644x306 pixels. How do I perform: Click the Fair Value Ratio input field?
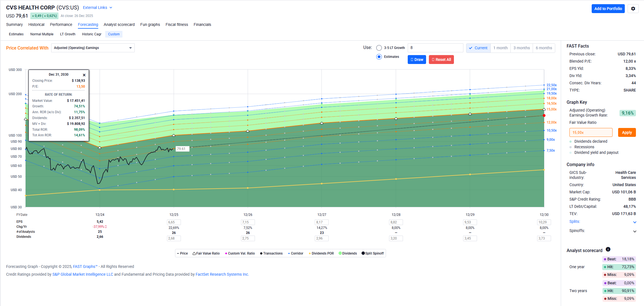click(591, 132)
